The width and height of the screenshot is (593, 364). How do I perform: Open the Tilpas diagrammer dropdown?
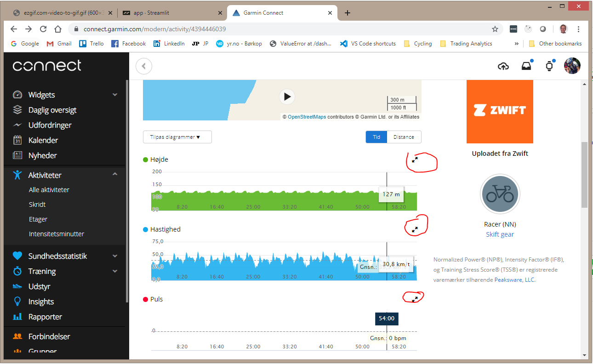(177, 136)
